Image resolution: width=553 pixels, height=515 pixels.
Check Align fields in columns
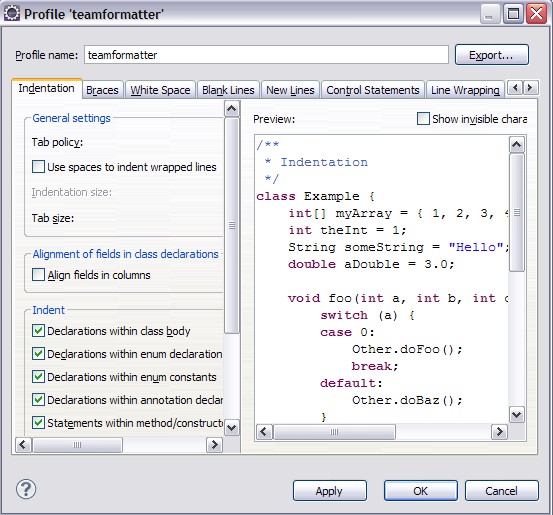pos(38,274)
